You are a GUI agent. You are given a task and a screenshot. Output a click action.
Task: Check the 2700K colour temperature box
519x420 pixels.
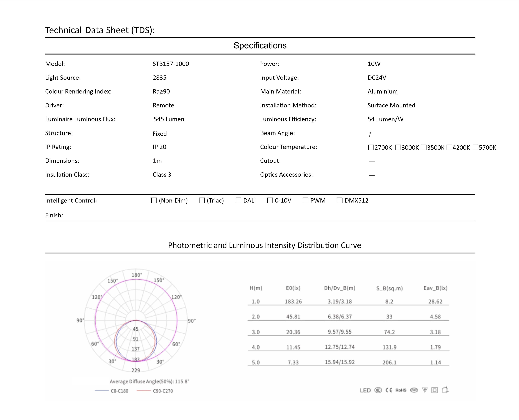click(x=371, y=147)
